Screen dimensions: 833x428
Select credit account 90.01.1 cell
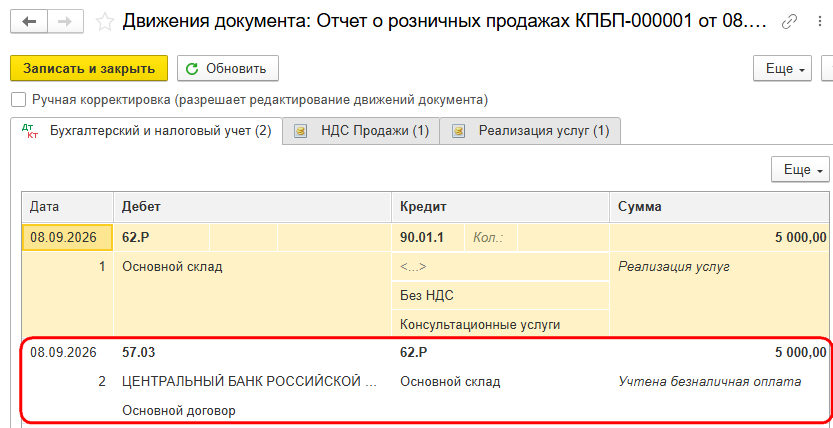coord(428,237)
